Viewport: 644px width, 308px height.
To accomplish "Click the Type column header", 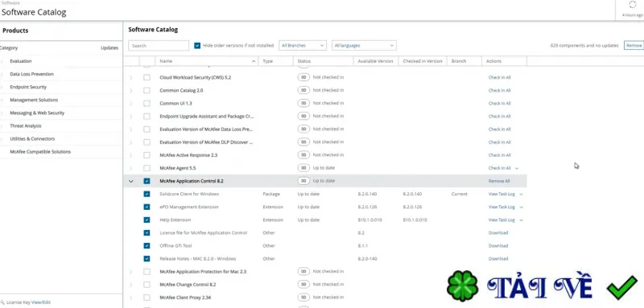I will click(267, 61).
